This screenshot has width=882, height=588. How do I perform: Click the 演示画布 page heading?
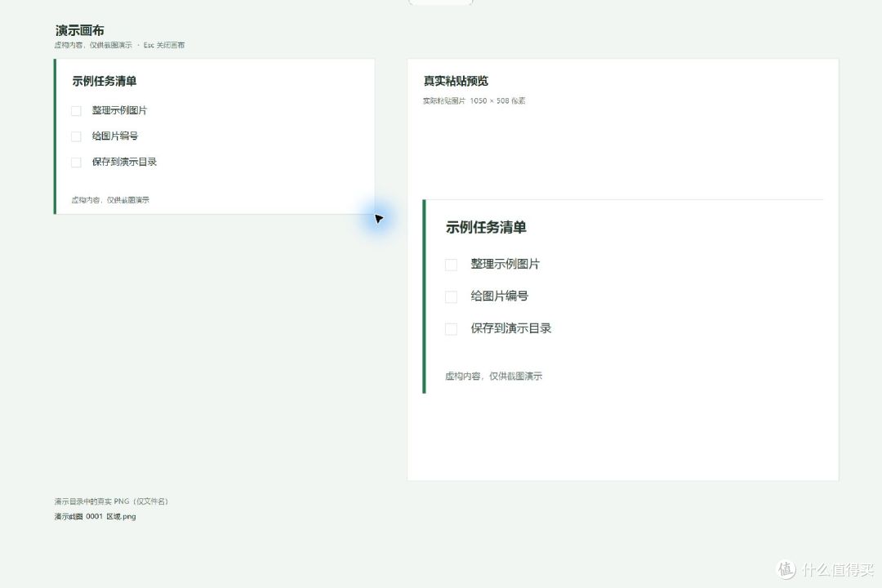tap(79, 30)
